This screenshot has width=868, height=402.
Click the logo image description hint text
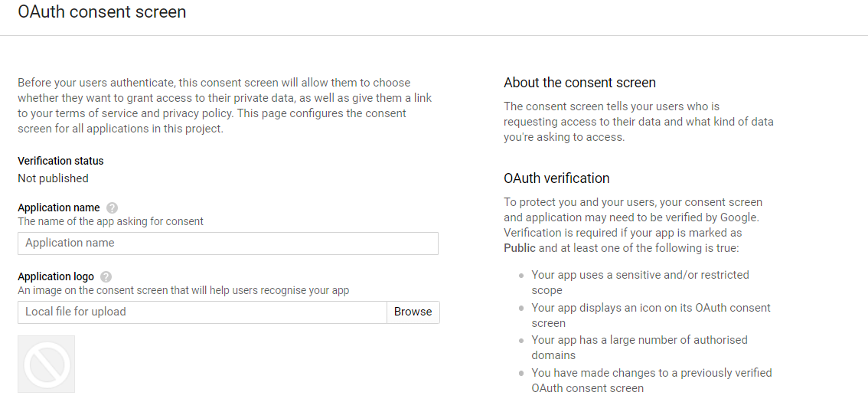[183, 290]
